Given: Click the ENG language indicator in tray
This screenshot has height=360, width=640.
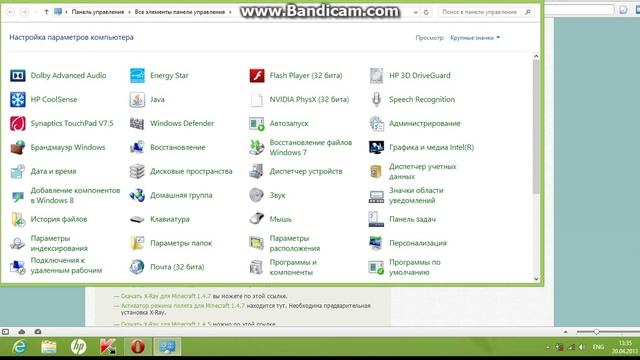Looking at the screenshot, I should click(x=598, y=347).
